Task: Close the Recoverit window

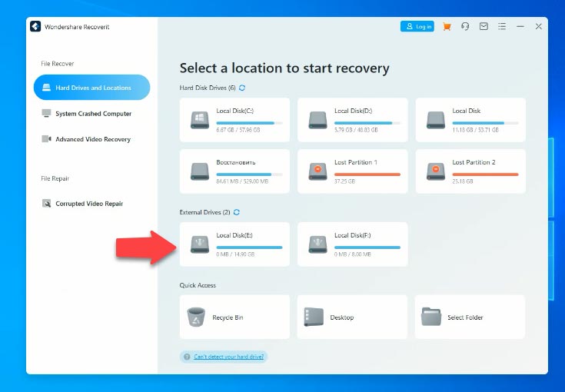Action: (x=539, y=26)
